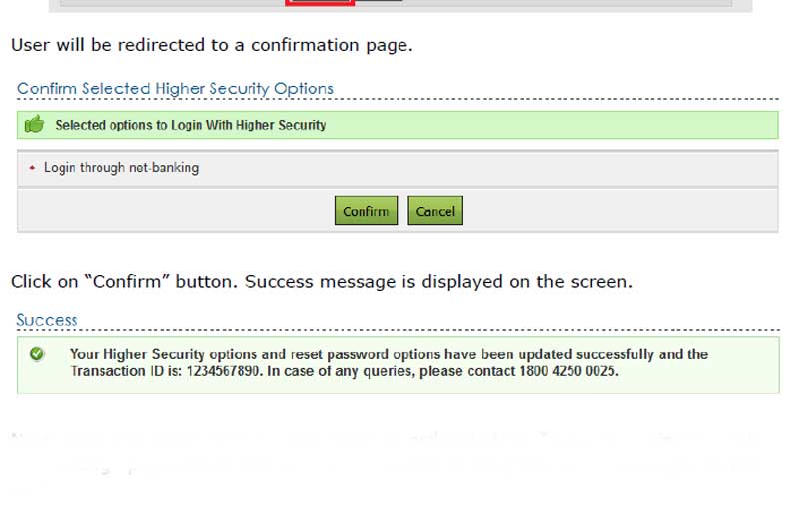
Task: Click empty gray area right of Cancel button
Action: (619, 211)
